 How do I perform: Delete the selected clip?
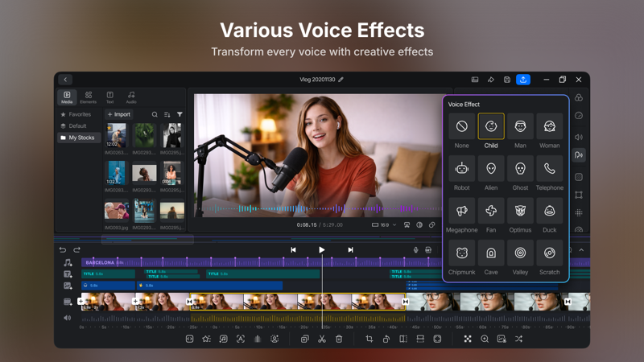point(339,339)
